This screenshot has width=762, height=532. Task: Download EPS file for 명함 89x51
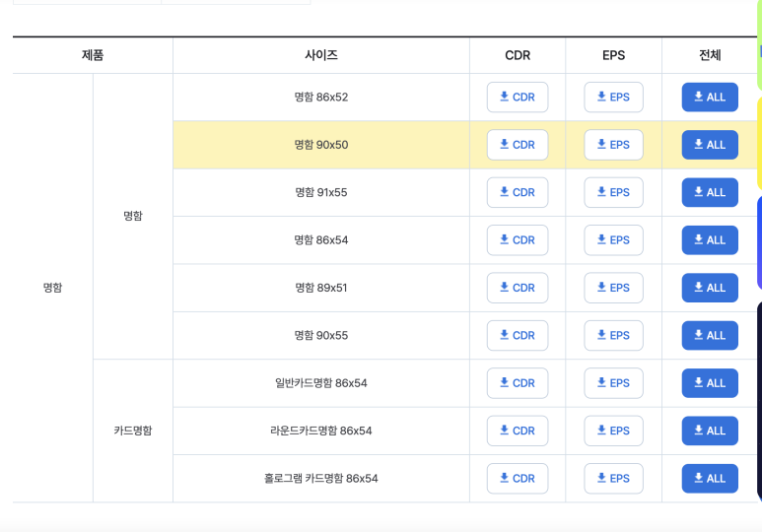(613, 288)
